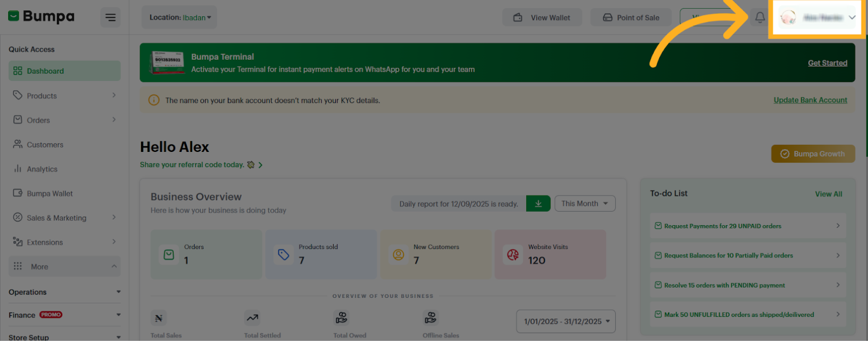Image resolution: width=868 pixels, height=341 pixels.
Task: Expand the Extensions submenu chevron
Action: [114, 241]
